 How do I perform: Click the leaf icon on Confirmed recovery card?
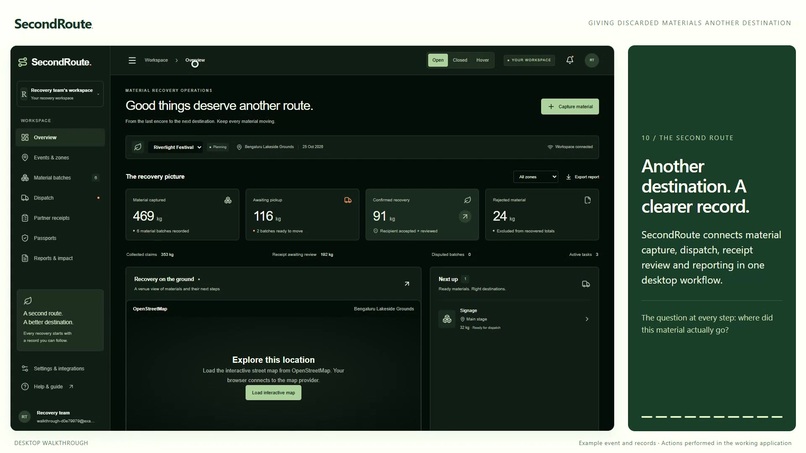(467, 200)
